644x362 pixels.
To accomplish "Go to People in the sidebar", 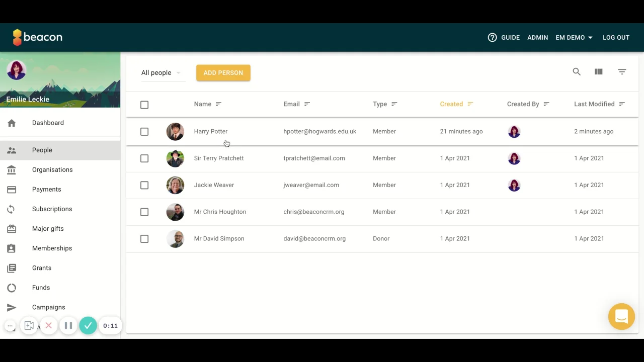I will pyautogui.click(x=60, y=150).
